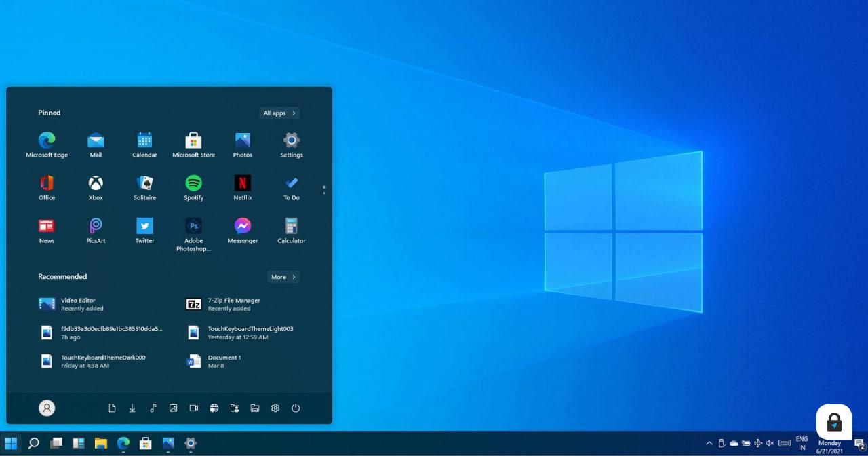Open the pinned Mail app

pos(96,145)
